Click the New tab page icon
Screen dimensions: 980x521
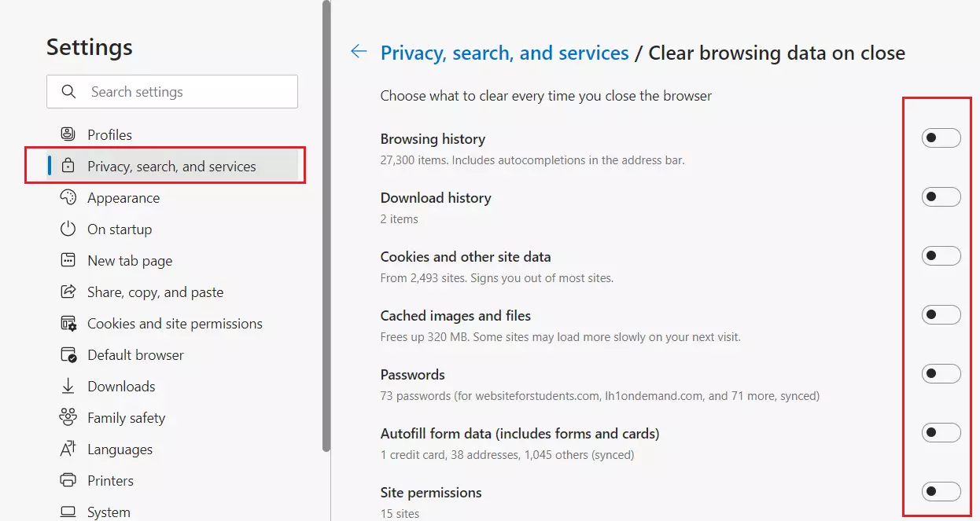point(68,260)
